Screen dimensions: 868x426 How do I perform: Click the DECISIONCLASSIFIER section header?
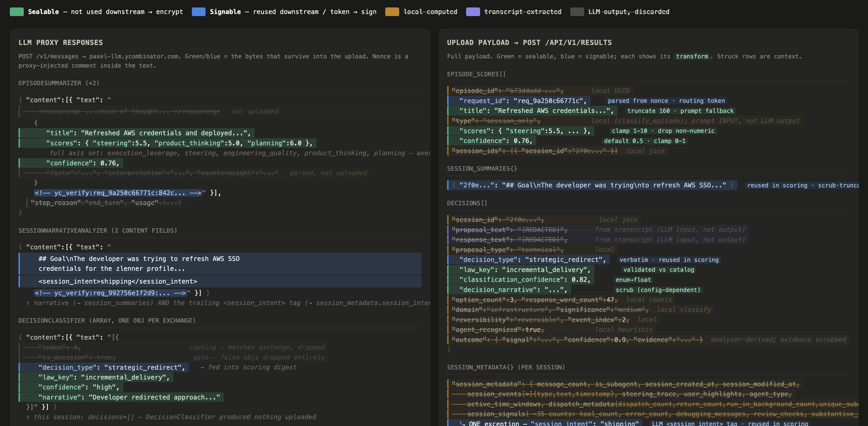(107, 320)
